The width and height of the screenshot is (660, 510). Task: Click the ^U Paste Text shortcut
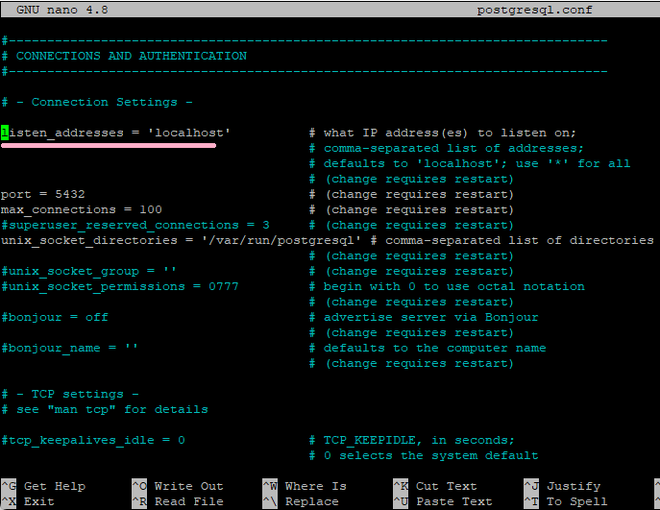click(443, 502)
